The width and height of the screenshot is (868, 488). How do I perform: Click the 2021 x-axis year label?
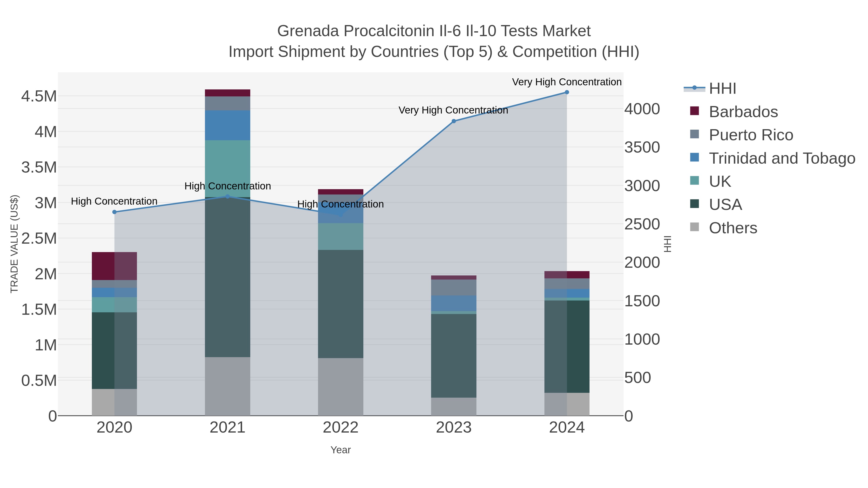[227, 428]
